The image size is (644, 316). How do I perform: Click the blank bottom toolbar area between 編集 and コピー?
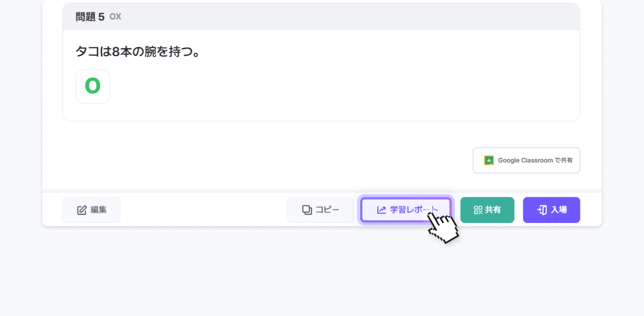203,210
